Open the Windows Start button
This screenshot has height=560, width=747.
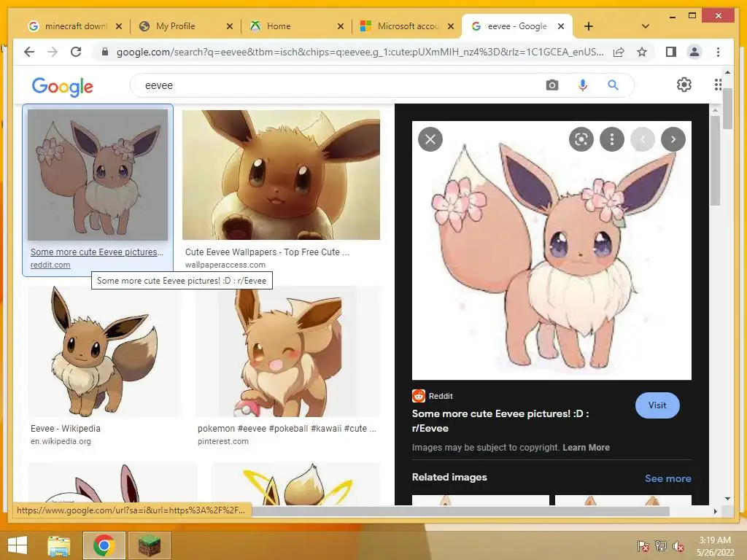click(x=18, y=545)
